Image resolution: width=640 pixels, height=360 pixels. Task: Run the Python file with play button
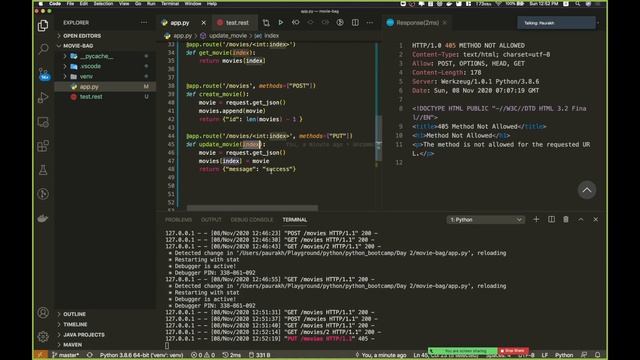pos(281,23)
